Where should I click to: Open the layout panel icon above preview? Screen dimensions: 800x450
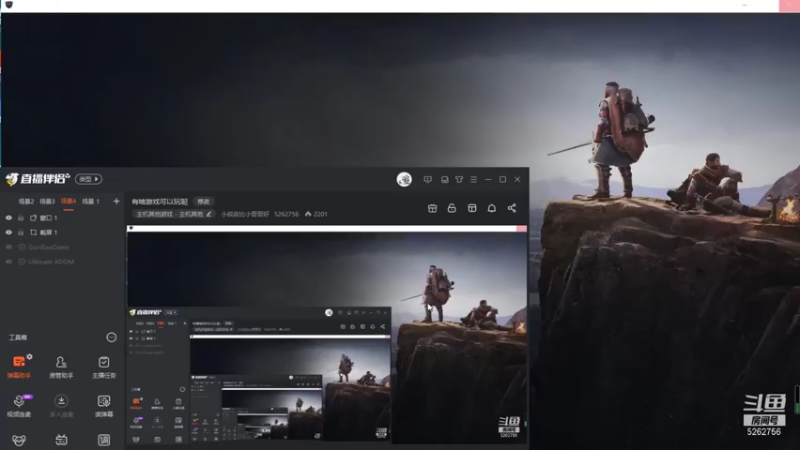click(472, 208)
